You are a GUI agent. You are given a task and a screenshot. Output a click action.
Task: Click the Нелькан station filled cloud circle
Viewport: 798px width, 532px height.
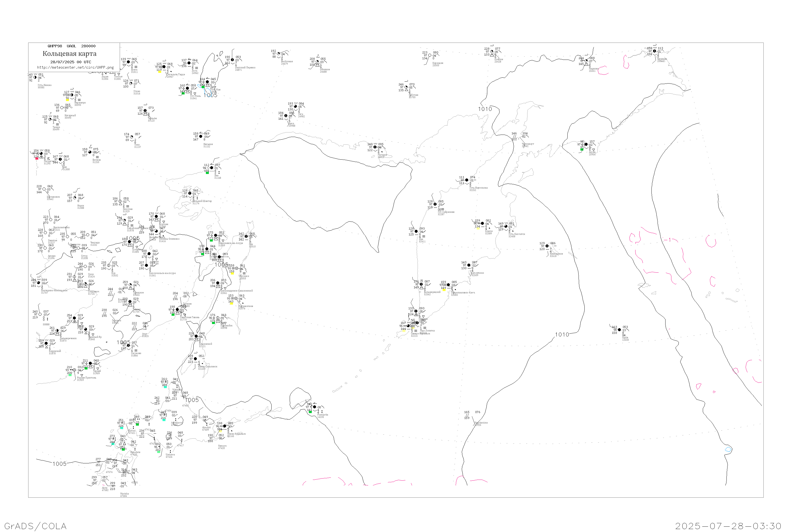(201, 136)
